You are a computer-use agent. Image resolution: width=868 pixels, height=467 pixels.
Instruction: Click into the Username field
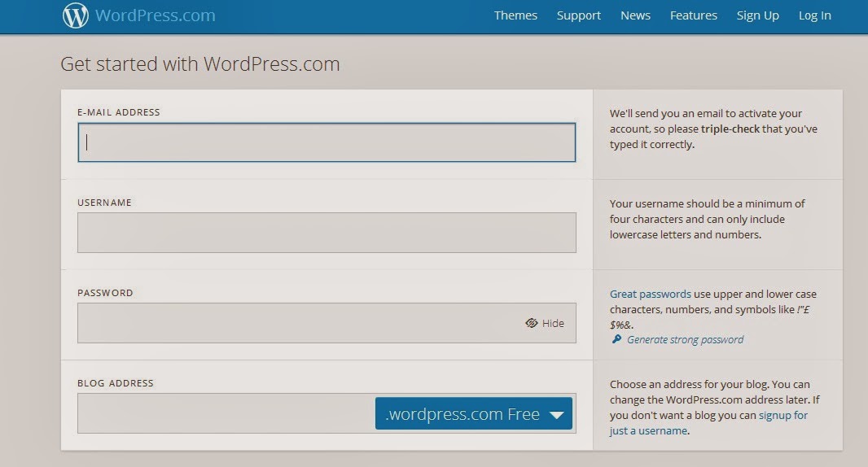click(327, 233)
